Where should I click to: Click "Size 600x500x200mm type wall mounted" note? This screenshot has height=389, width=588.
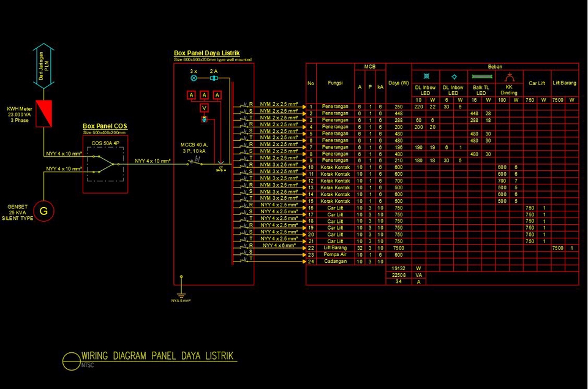[x=213, y=59]
